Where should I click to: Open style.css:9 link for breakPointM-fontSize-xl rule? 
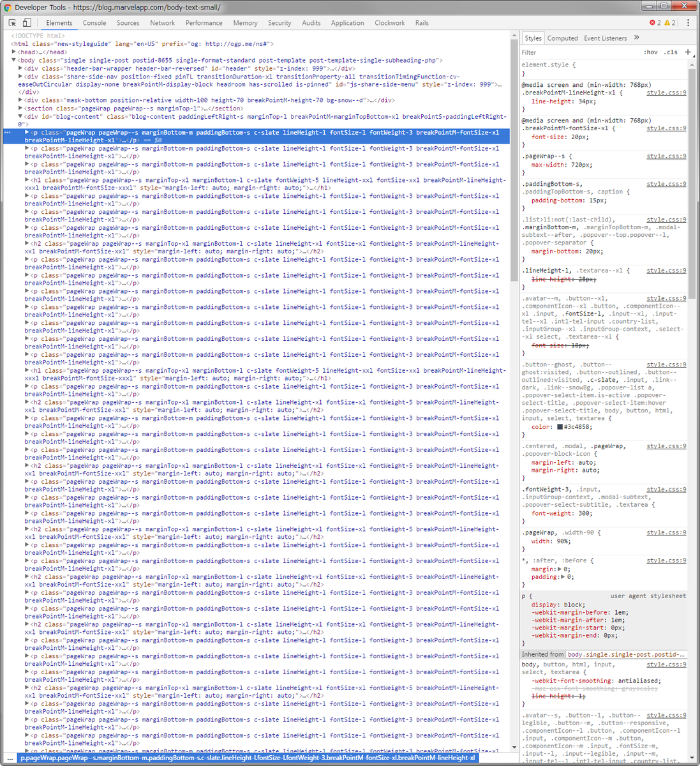pyautogui.click(x=666, y=128)
